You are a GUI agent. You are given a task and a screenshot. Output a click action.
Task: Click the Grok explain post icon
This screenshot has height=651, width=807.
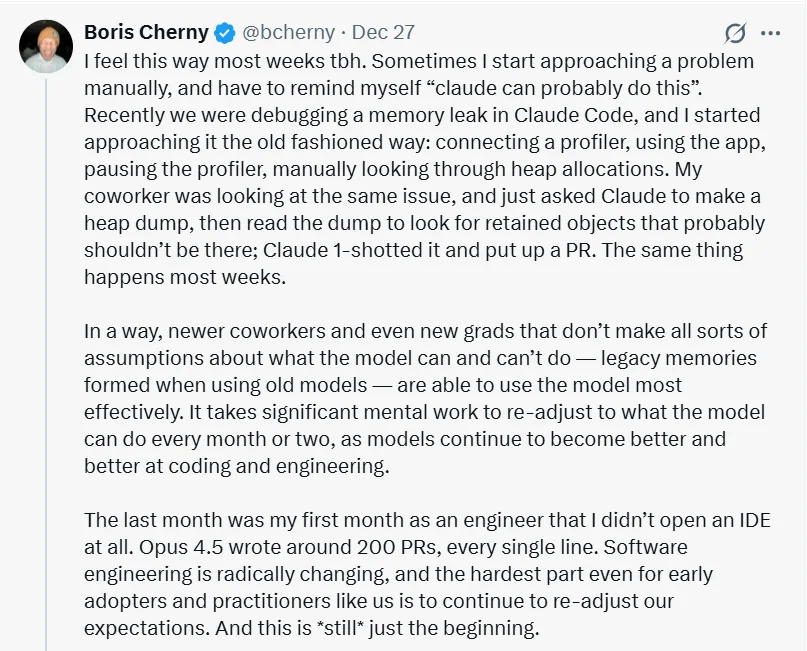[x=735, y=33]
